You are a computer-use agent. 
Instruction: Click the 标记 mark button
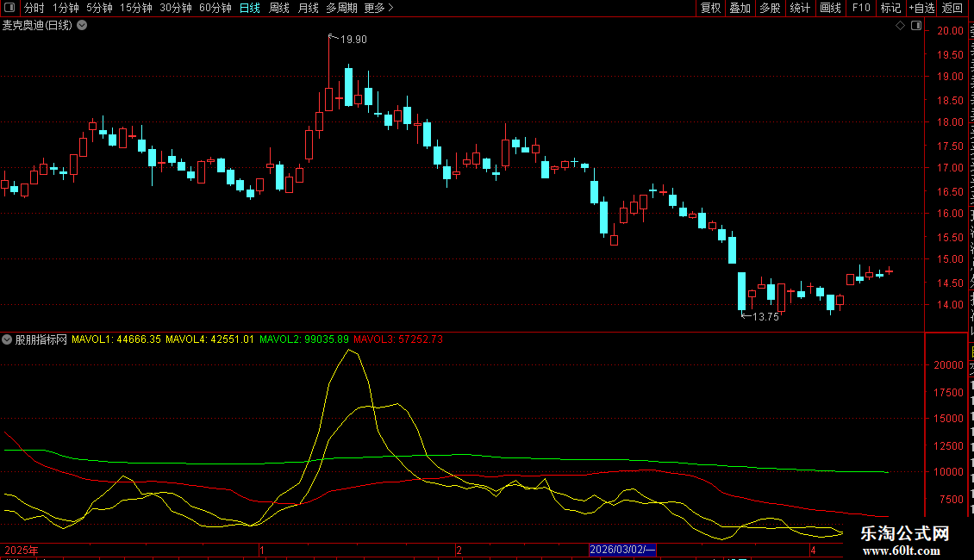[x=890, y=8]
